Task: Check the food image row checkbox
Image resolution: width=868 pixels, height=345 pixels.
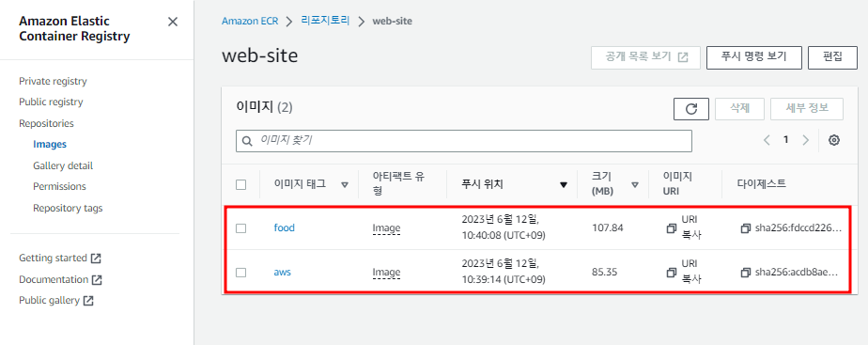Action: point(240,228)
